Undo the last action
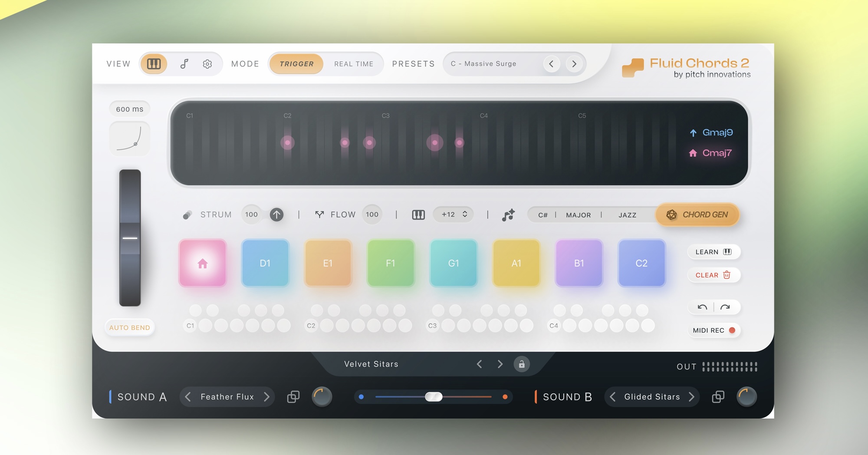This screenshot has width=868, height=455. [x=702, y=307]
